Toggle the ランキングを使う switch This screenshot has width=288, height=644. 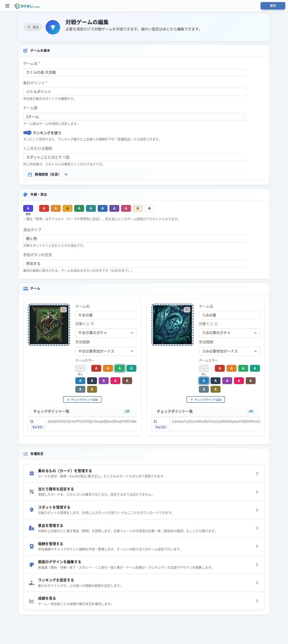click(x=27, y=133)
